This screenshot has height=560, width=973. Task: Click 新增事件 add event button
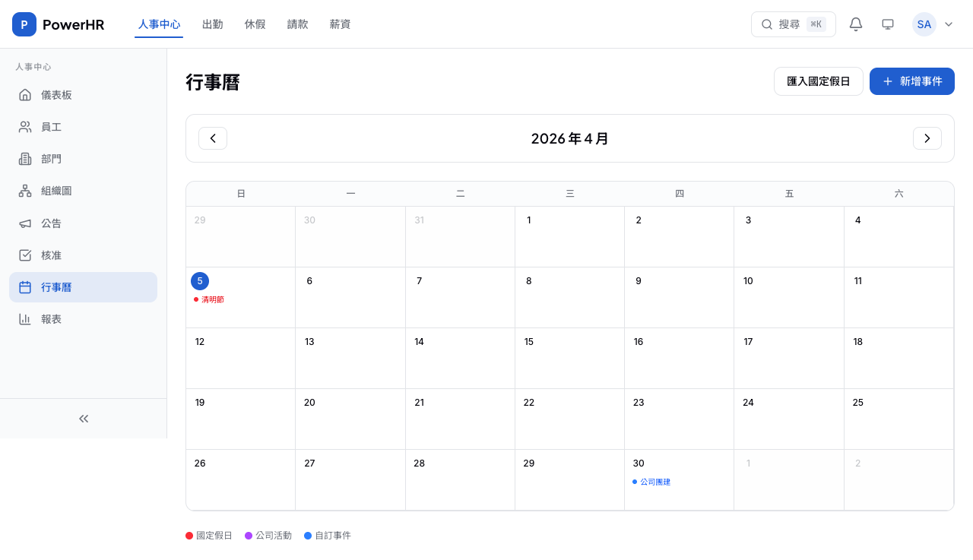[x=911, y=81]
